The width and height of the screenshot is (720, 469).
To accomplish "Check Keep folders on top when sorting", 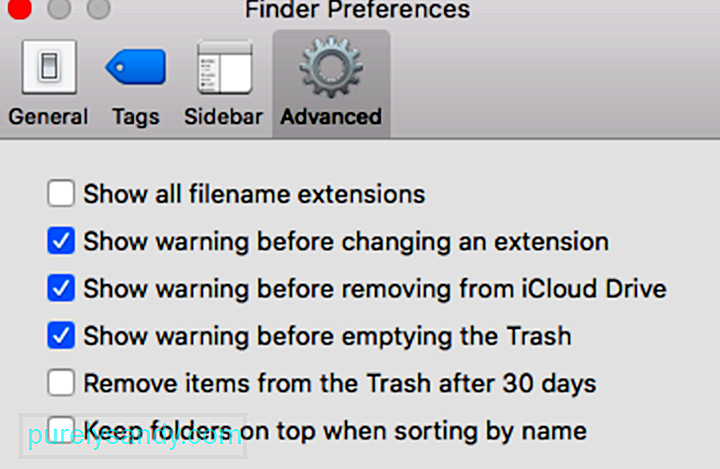I will click(x=61, y=430).
